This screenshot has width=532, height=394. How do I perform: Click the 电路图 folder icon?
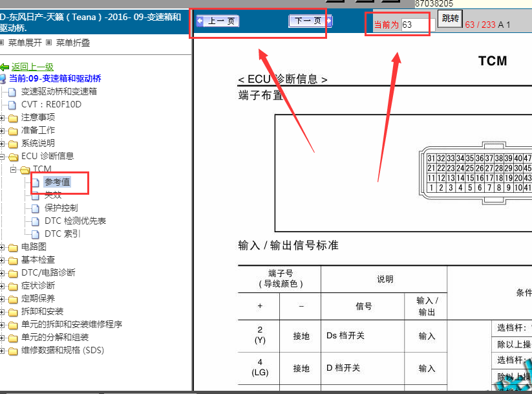13,248
